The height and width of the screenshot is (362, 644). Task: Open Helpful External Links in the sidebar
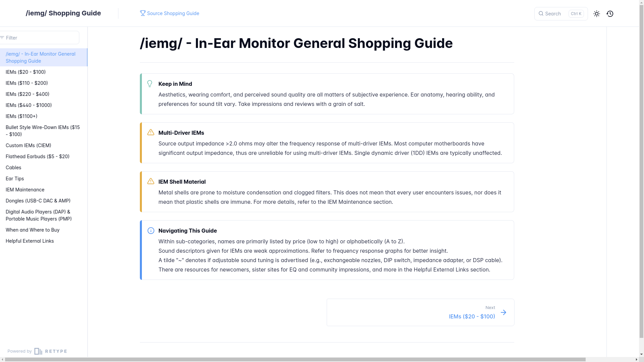pyautogui.click(x=30, y=241)
